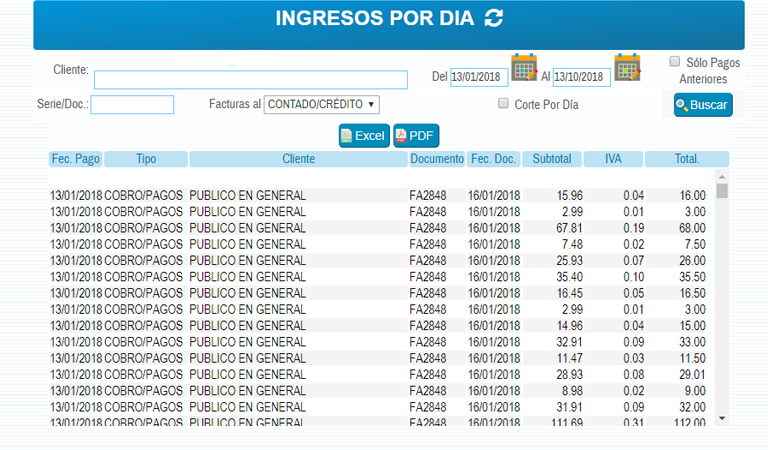The image size is (768, 450).
Task: Click the Del date field 13/01/2018
Action: (x=479, y=77)
